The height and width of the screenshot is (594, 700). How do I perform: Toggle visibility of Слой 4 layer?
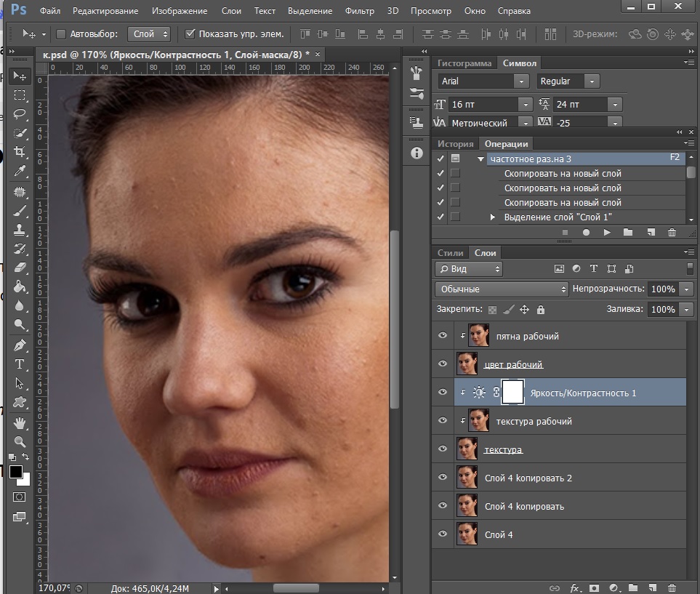tap(443, 533)
